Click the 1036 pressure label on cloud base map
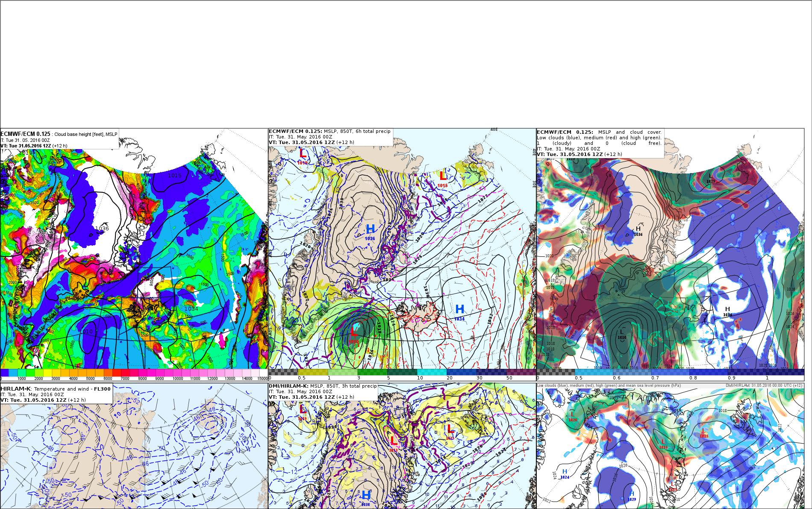The width and height of the screenshot is (812, 509). (x=102, y=228)
